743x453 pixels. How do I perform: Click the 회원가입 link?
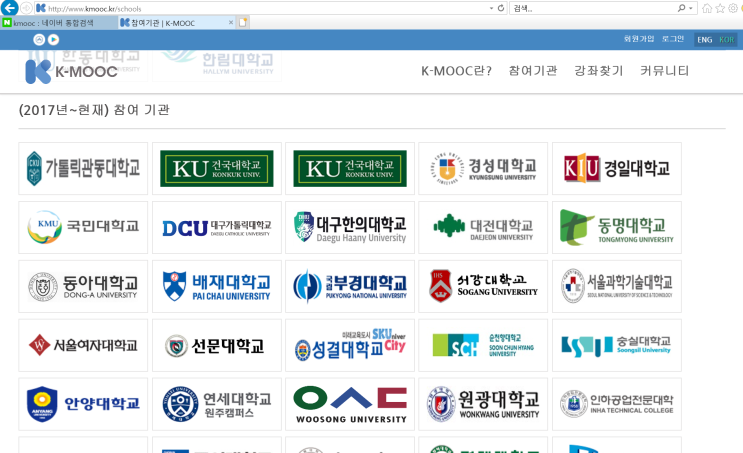pos(639,39)
